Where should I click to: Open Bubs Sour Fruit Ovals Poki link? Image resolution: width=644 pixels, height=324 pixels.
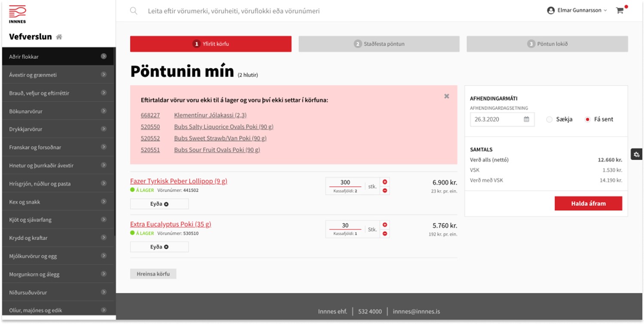pyautogui.click(x=217, y=150)
